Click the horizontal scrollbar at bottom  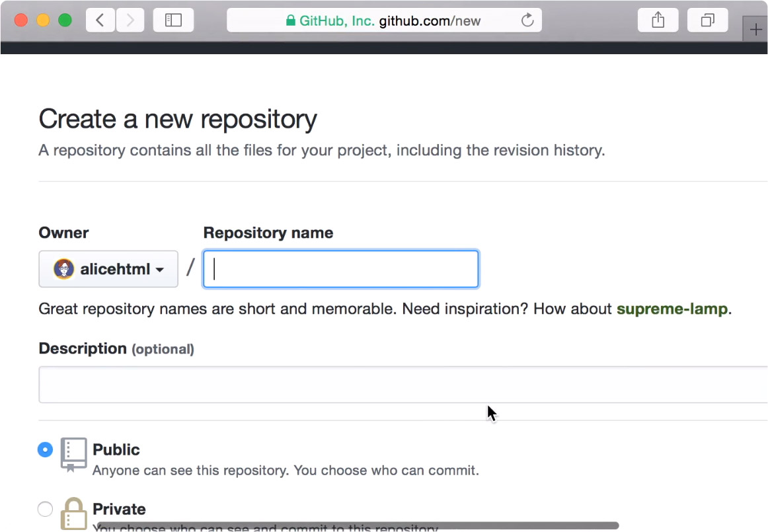pos(357,526)
